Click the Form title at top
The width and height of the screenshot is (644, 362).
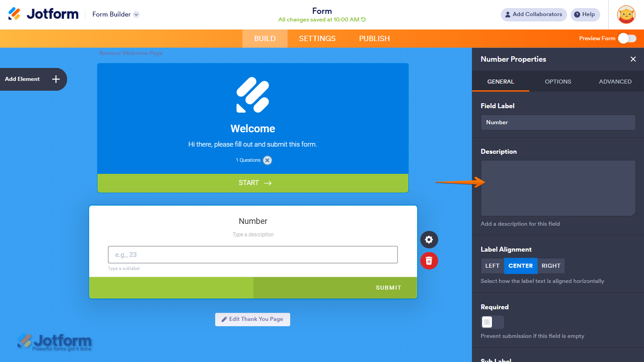tap(322, 11)
